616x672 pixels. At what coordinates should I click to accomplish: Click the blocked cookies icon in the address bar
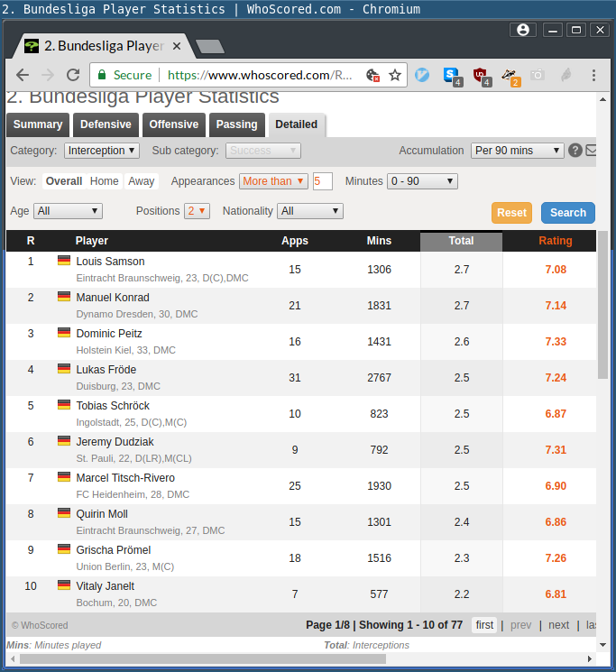tap(372, 76)
